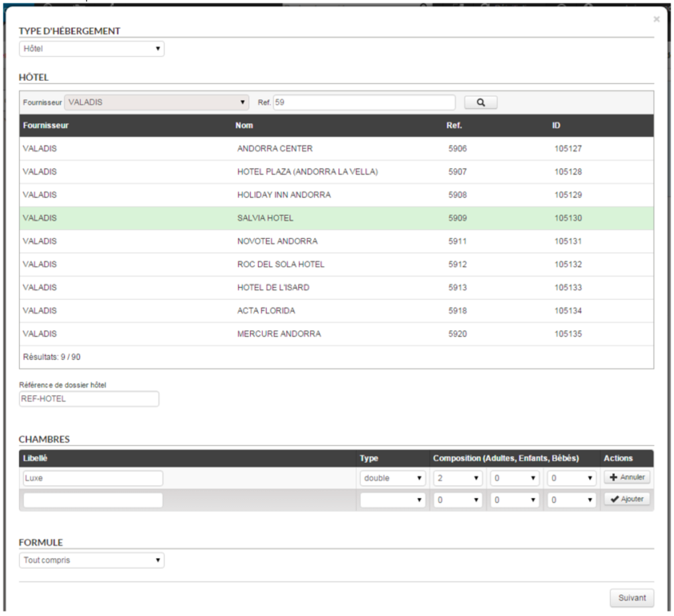Click the Luxe room label field

93,478
